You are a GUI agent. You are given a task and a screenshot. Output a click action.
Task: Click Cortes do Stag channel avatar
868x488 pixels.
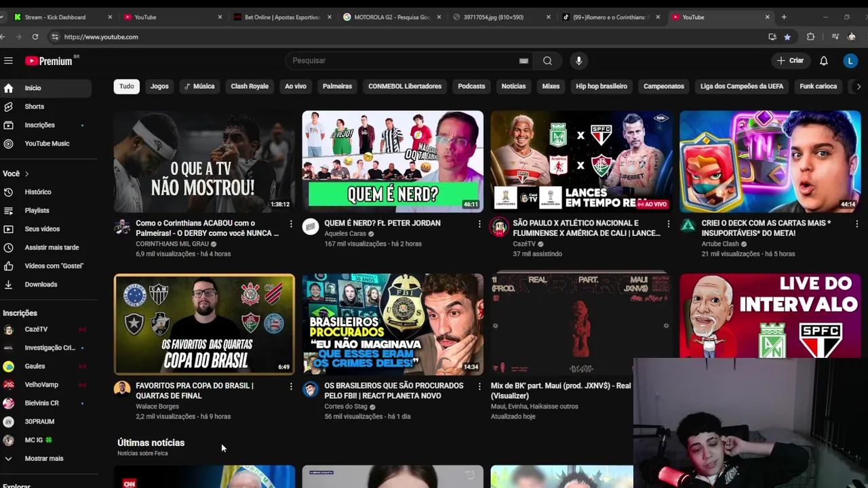tap(311, 389)
